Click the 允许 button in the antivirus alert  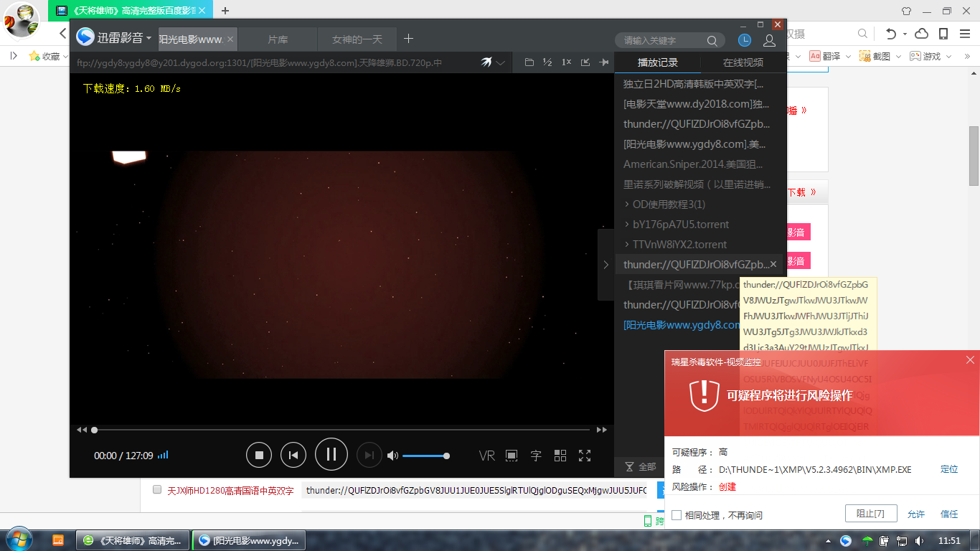pos(916,514)
